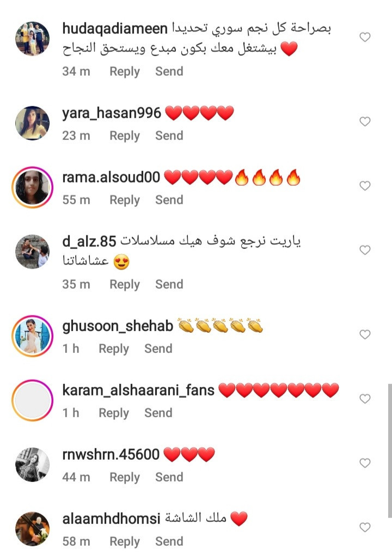Like karam_alshaarani_fans comment heart icon

point(365,399)
